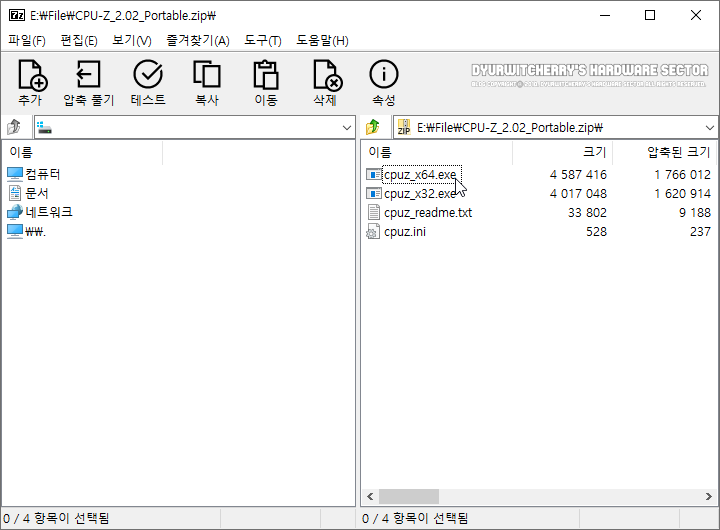
Task: Click the Computer (컴퓨터) icon
Action: click(15, 174)
